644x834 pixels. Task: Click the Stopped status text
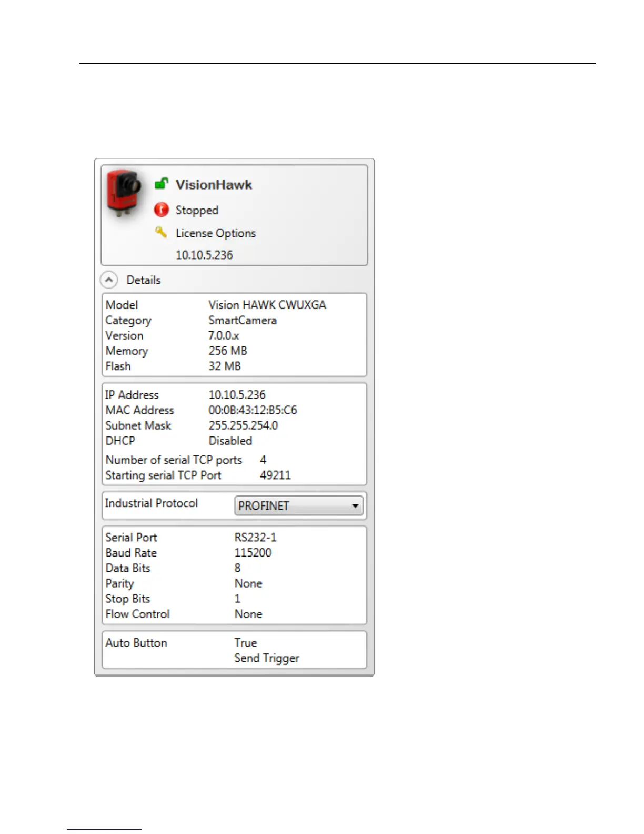(x=197, y=210)
